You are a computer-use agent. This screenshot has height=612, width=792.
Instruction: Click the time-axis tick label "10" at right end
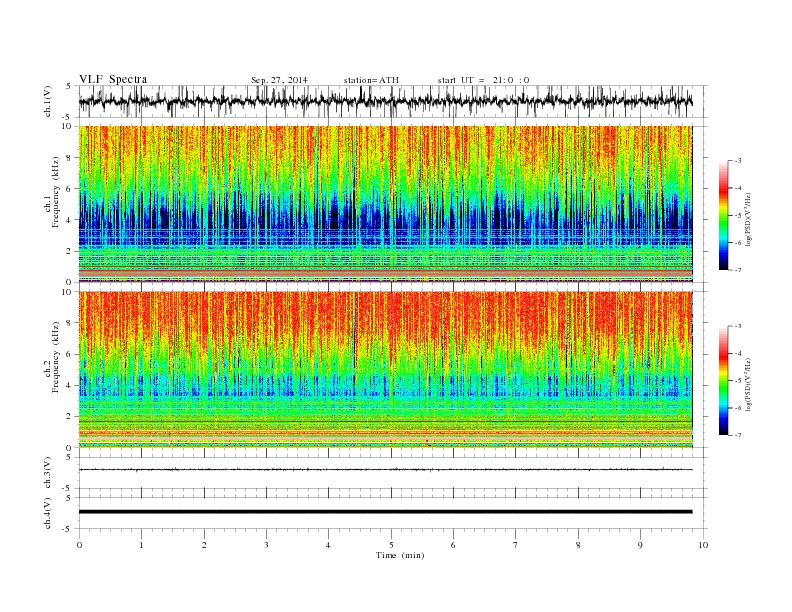point(703,545)
